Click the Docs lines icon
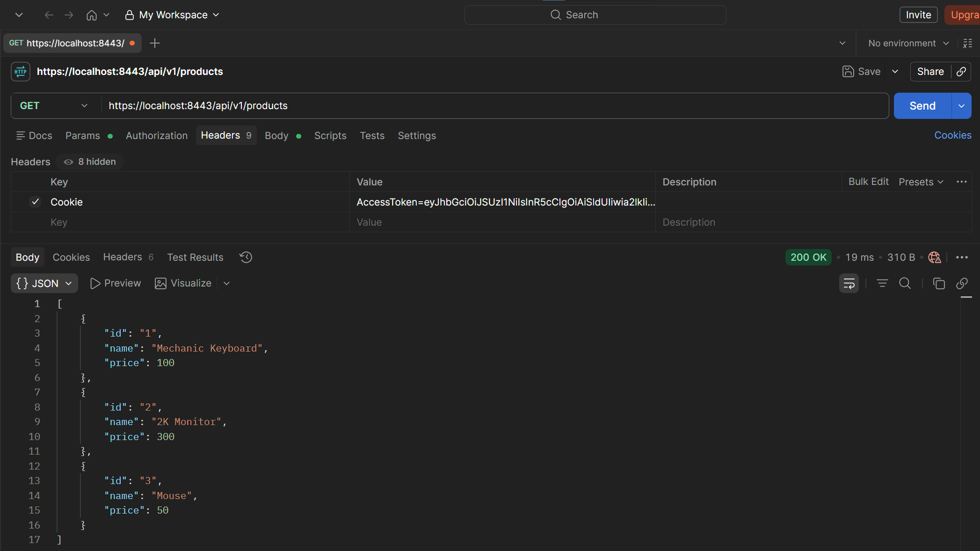 (21, 136)
